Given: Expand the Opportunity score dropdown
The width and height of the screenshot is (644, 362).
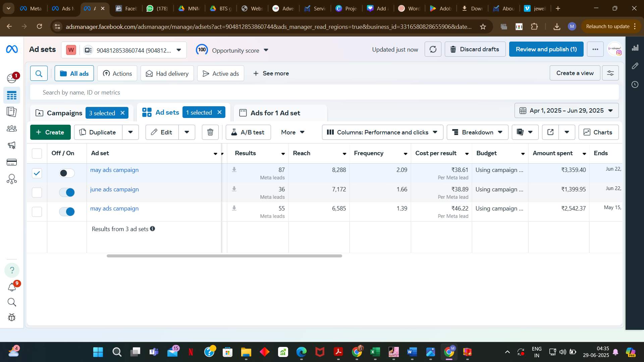Looking at the screenshot, I should 266,50.
